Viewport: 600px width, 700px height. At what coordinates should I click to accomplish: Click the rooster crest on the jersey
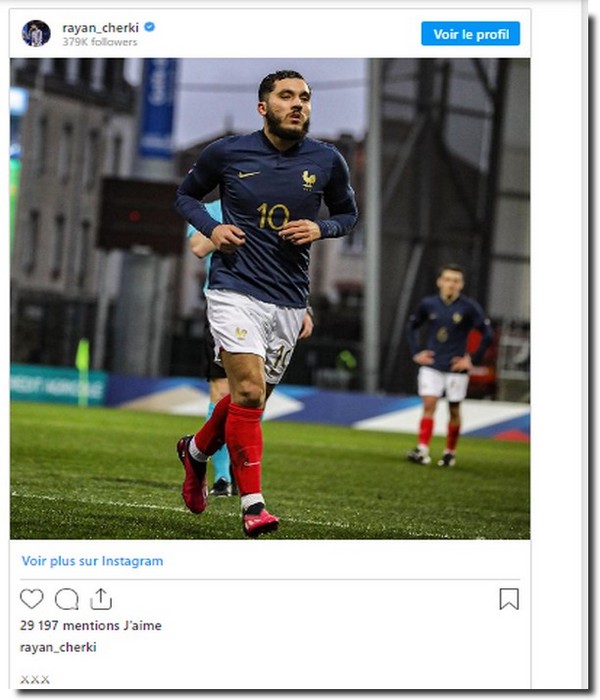308,179
